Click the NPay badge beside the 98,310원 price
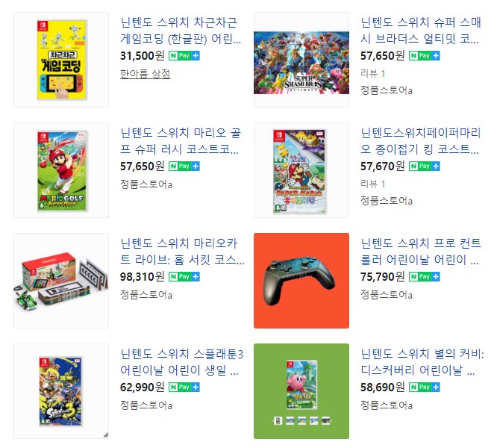The image size is (497, 448). pos(184,277)
